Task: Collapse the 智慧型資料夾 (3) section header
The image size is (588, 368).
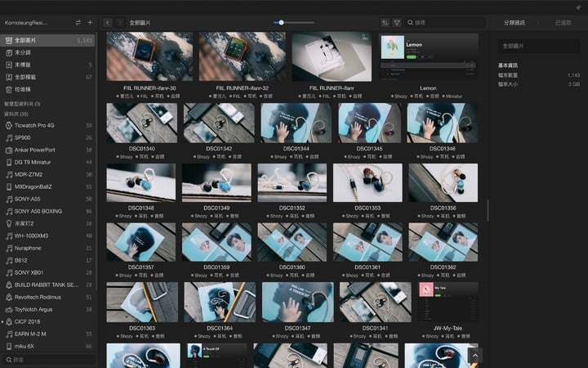Action: click(22, 104)
